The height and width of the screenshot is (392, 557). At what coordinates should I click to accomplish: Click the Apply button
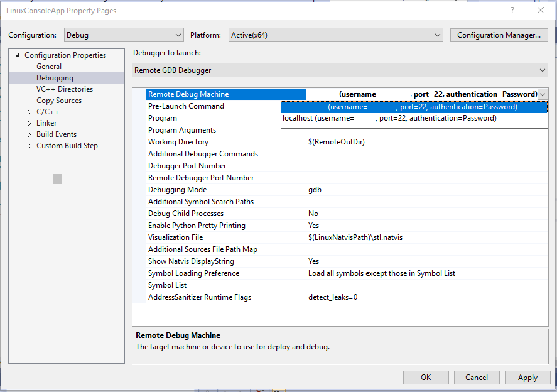tap(527, 377)
